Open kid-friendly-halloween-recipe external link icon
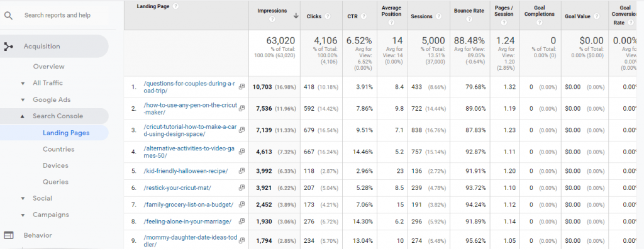This screenshot has width=644, height=251. click(241, 171)
